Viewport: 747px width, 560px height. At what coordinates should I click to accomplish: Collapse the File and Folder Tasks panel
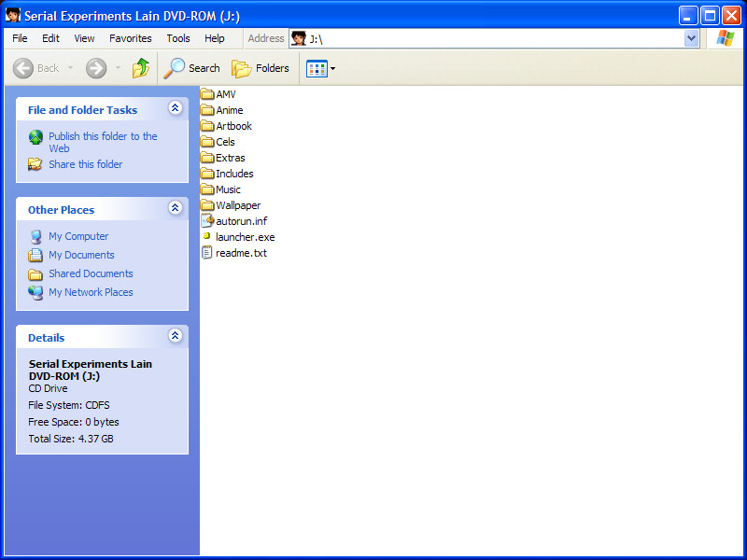[175, 109]
